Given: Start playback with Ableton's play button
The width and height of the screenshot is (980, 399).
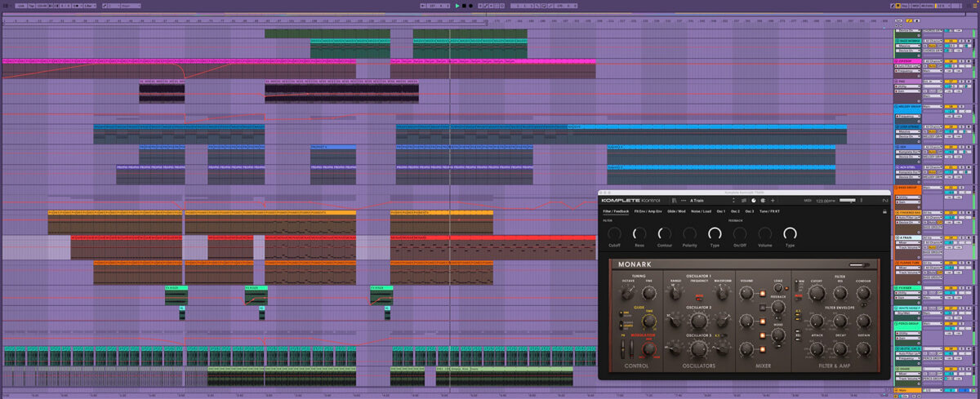Looking at the screenshot, I should click(457, 6).
